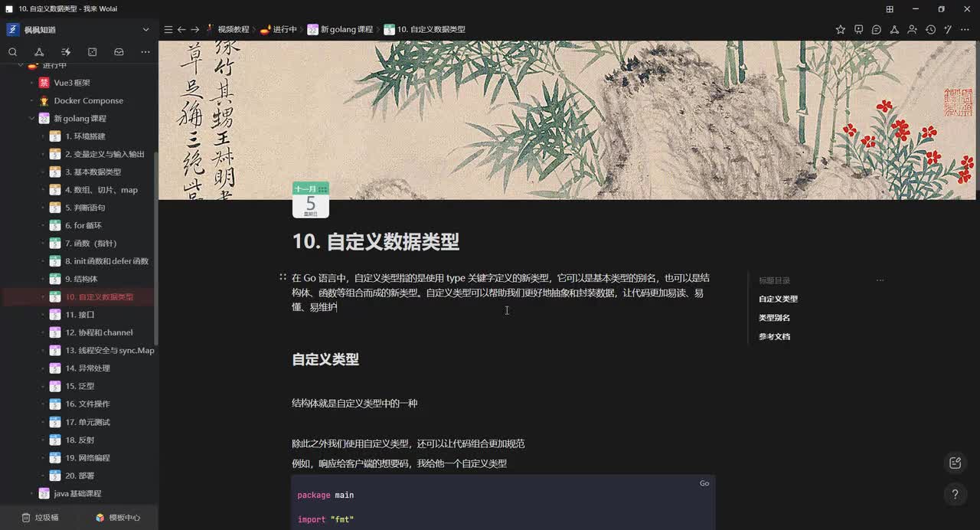Click the sidebar dice icon
Viewport: 980px width, 530px height.
point(93,52)
